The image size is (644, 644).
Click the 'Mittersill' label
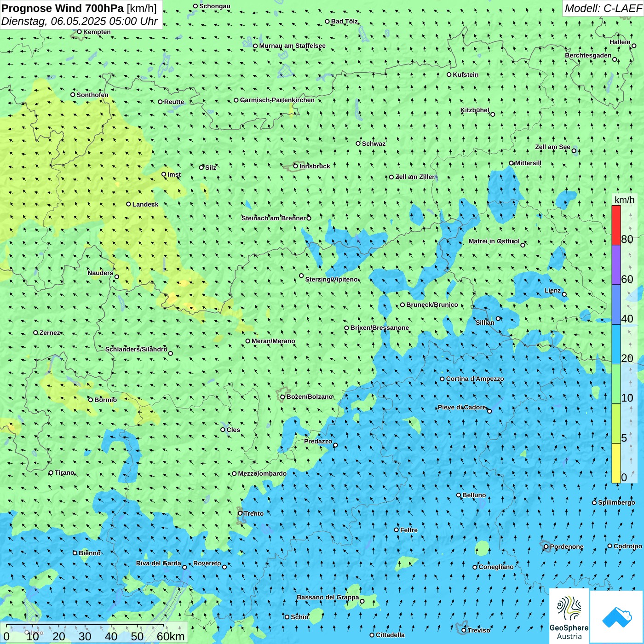[528, 163]
